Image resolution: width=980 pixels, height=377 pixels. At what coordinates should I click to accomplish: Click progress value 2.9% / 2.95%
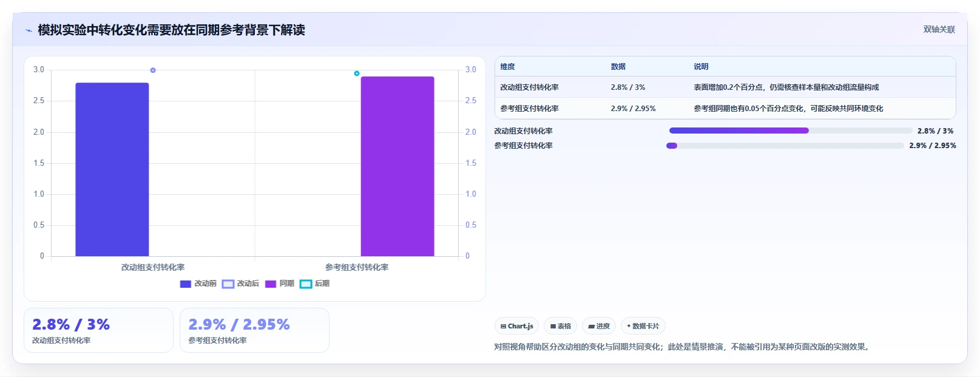click(x=932, y=146)
